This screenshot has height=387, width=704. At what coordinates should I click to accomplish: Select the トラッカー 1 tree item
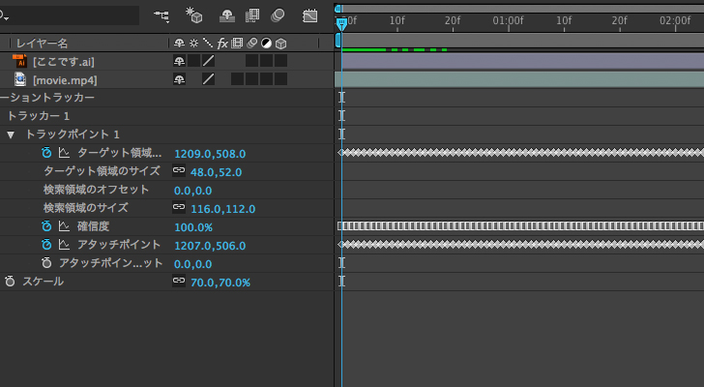(39, 116)
